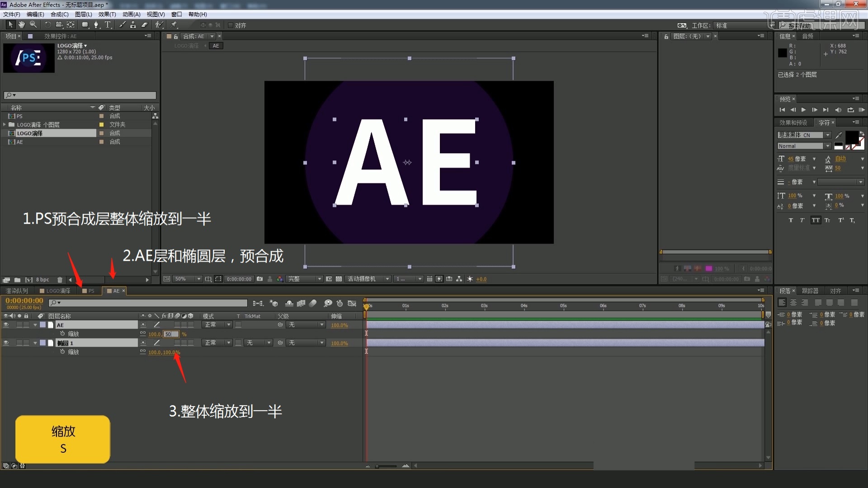Image resolution: width=868 pixels, height=488 pixels.
Task: Collapse the AE layer properties triangle
Action: [35, 325]
